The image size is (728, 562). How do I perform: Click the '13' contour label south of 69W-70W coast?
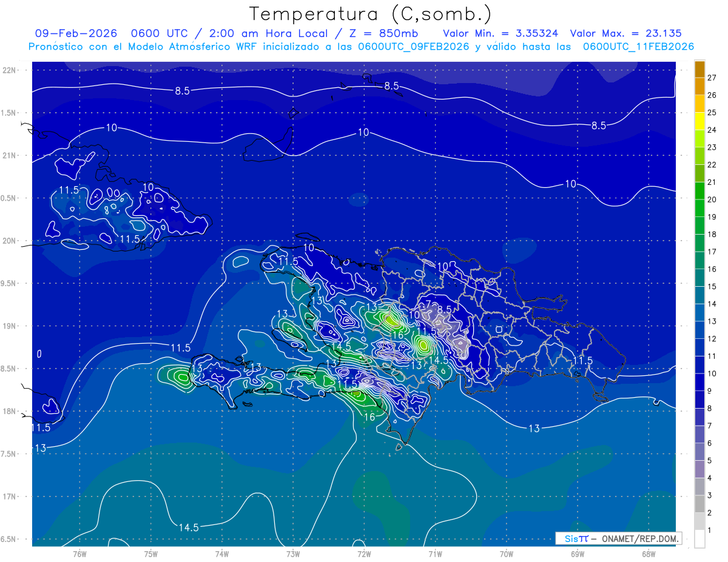point(534,429)
